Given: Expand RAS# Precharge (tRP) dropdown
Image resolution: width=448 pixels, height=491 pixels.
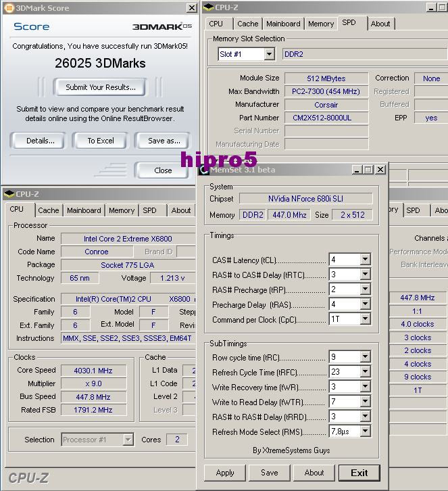Looking at the screenshot, I should pos(365,289).
